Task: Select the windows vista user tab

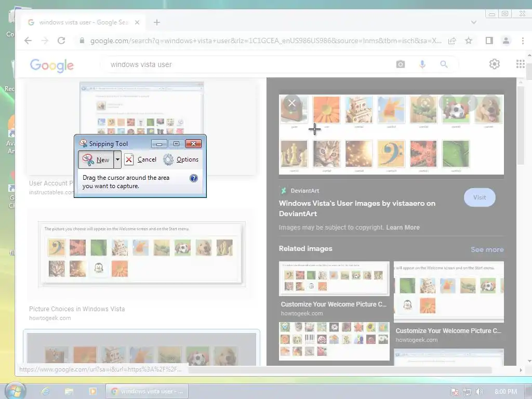Action: (83, 22)
